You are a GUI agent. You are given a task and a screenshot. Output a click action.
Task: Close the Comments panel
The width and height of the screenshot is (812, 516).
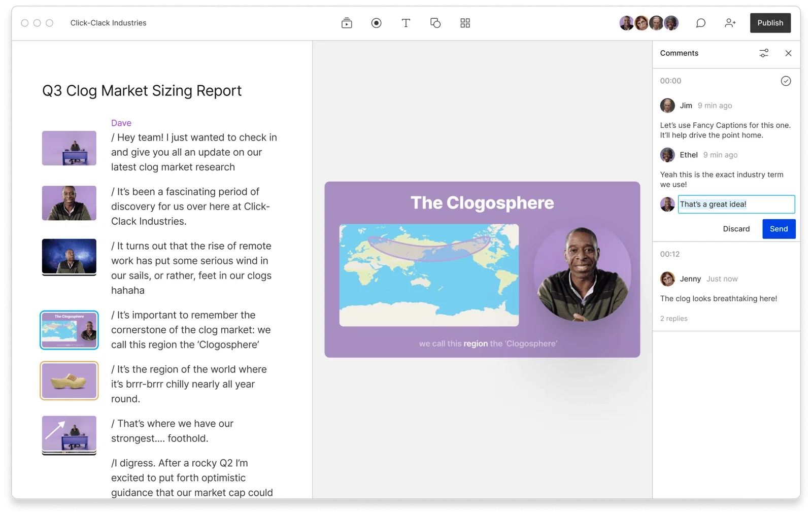[x=788, y=53]
